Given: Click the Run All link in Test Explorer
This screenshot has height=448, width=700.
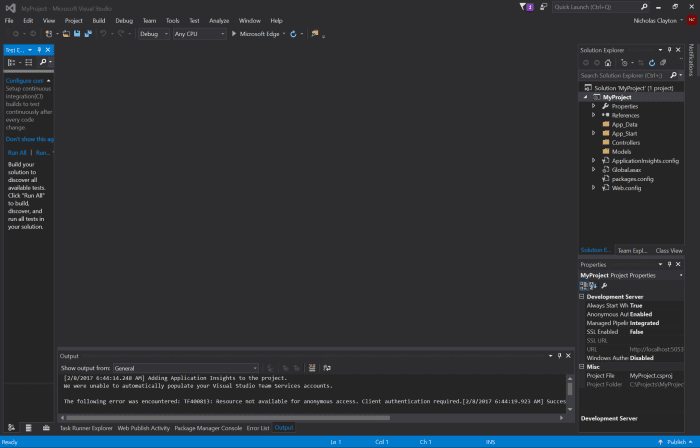Looking at the screenshot, I should 16,153.
